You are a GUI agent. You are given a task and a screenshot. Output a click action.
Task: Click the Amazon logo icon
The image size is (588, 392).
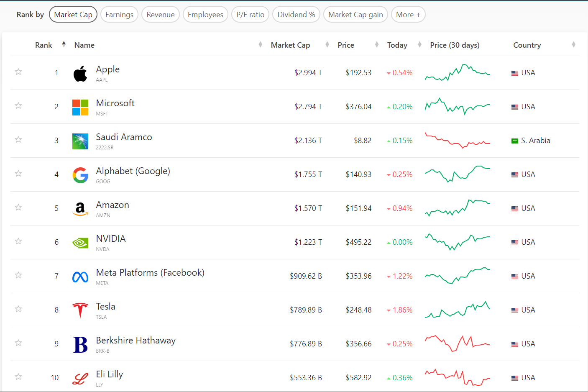point(80,209)
